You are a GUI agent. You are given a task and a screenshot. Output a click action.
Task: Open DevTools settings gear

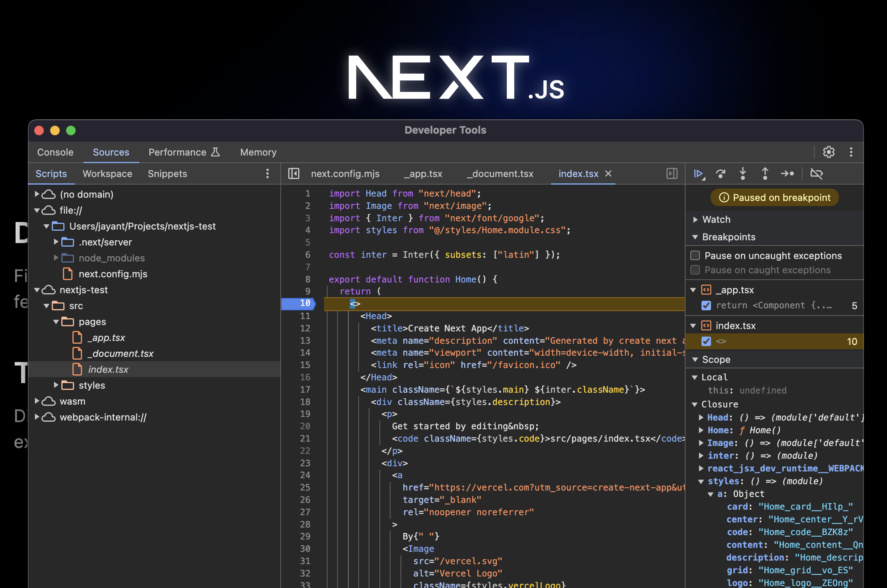tap(829, 152)
